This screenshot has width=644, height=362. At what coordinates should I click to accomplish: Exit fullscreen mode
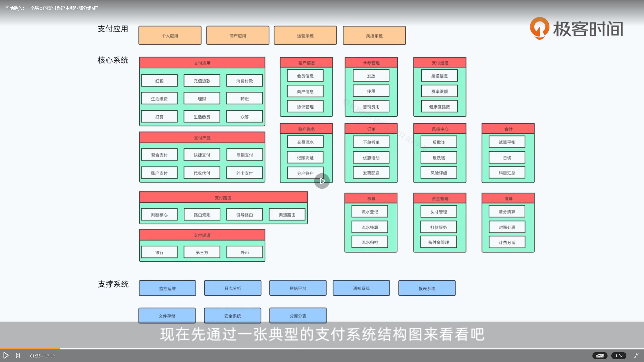[x=636, y=355]
